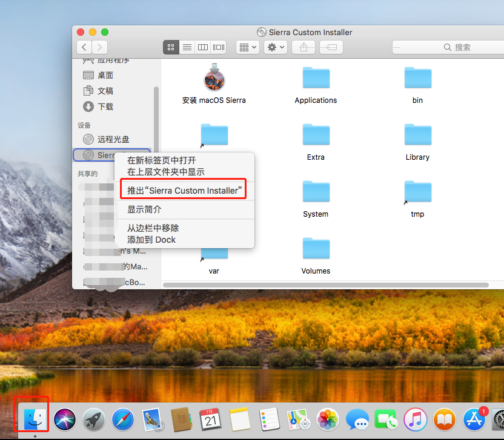Click the disc proxy icon in title bar
Viewport: 504px width, 440px height.
(262, 32)
